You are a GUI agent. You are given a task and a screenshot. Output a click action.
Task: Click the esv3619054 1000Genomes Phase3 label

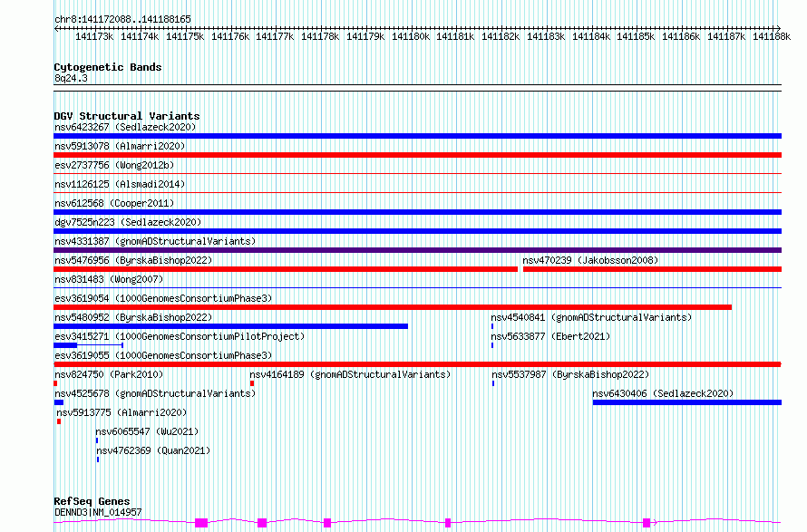pyautogui.click(x=163, y=298)
